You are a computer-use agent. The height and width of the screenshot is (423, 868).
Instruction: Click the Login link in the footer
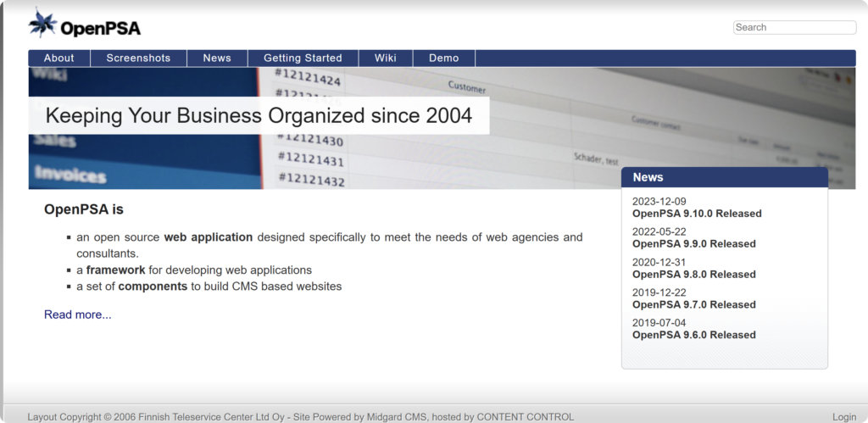843,417
